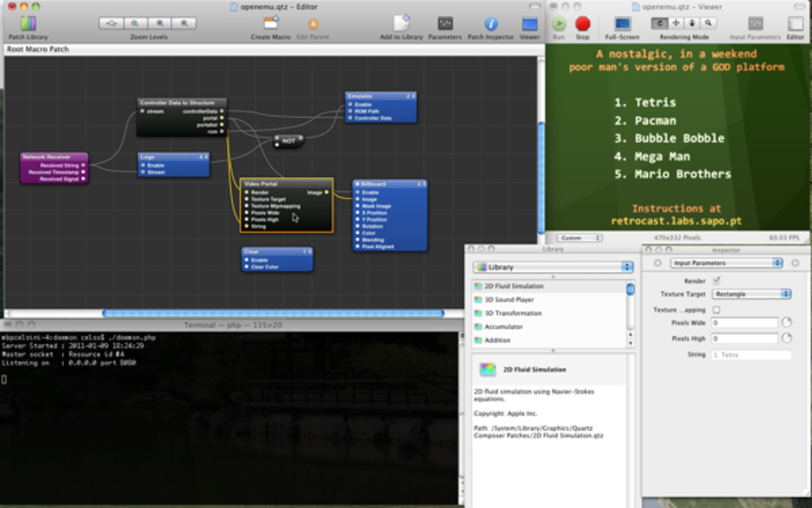Toggle the Render checkbox
This screenshot has width=812, height=508.
pyautogui.click(x=717, y=281)
